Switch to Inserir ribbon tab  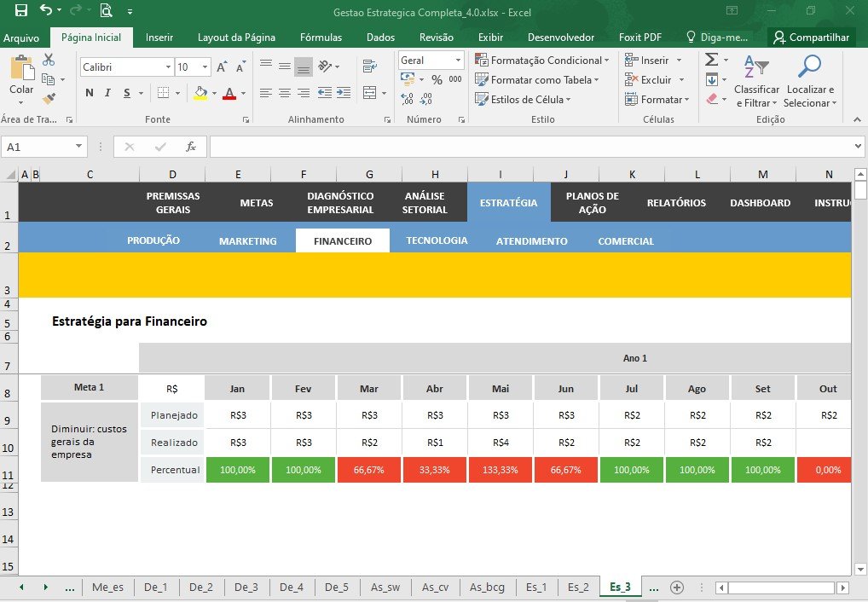click(x=159, y=38)
